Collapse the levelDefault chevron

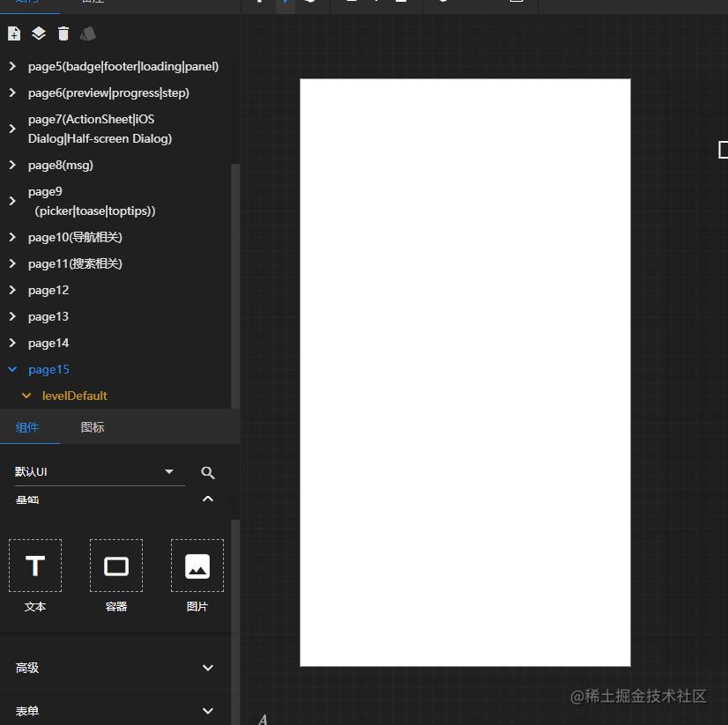click(x=26, y=396)
